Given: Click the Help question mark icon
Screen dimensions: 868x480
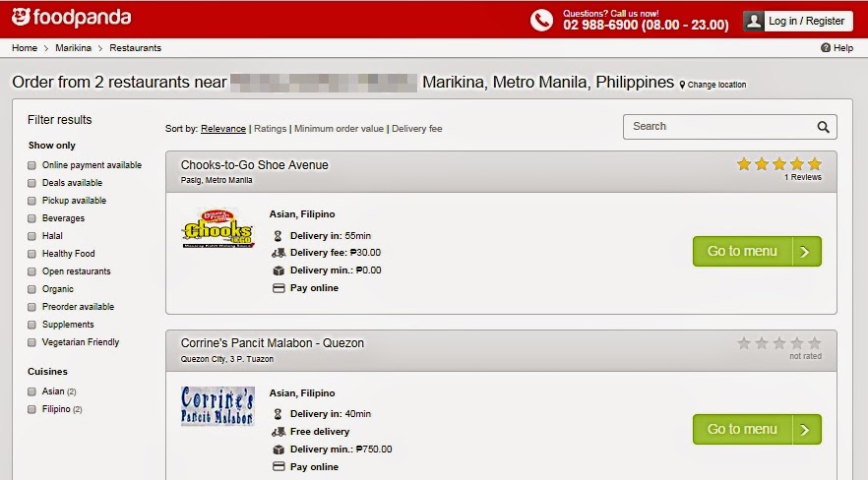Looking at the screenshot, I should 826,48.
